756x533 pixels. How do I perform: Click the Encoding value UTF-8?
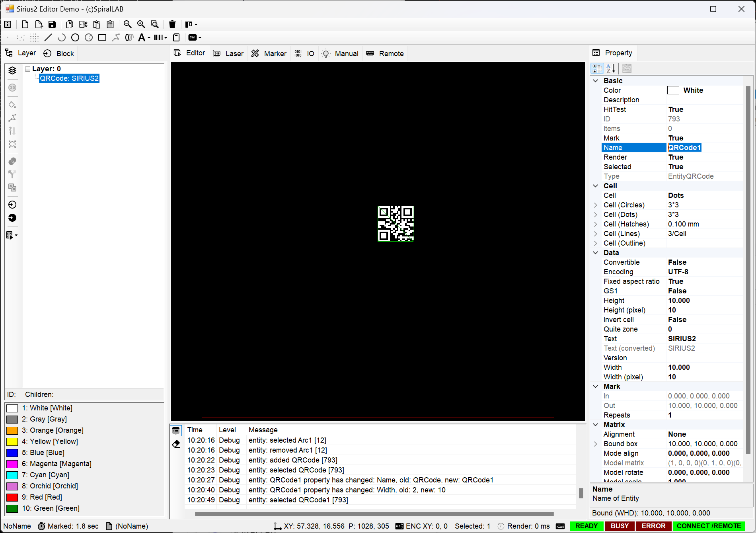point(678,272)
